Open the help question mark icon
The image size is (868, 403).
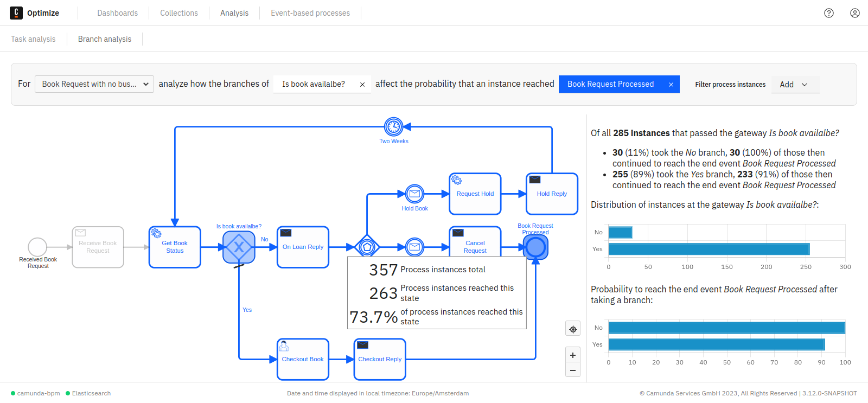click(828, 13)
